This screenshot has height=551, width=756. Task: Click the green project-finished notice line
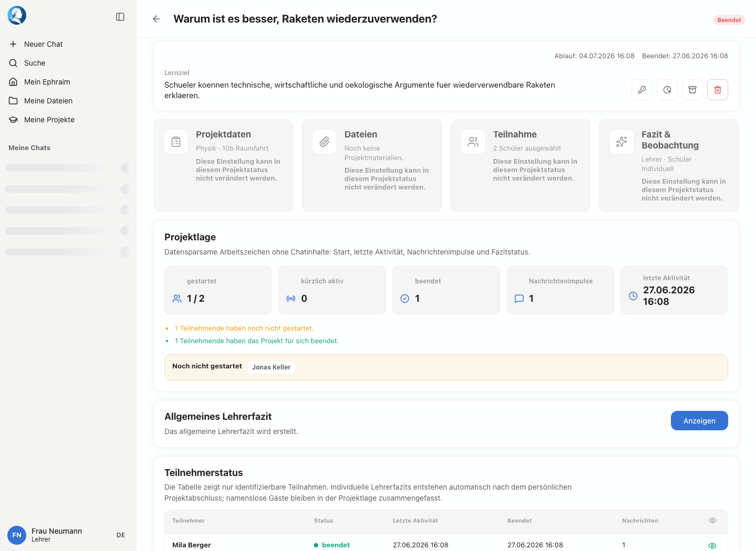[x=257, y=341]
